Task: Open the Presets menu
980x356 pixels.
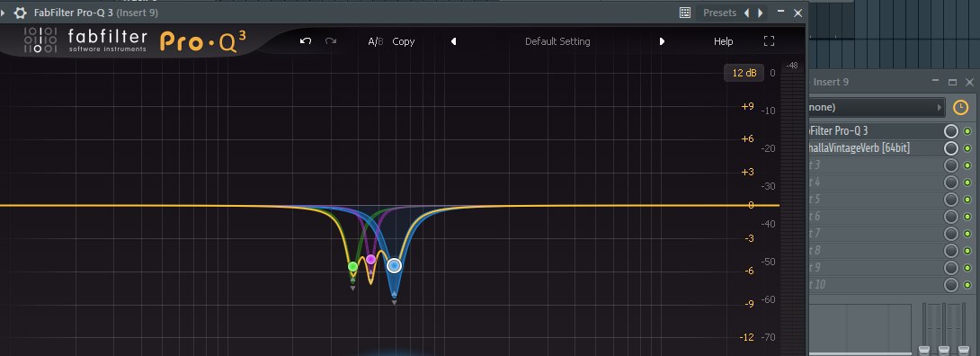Action: (719, 13)
